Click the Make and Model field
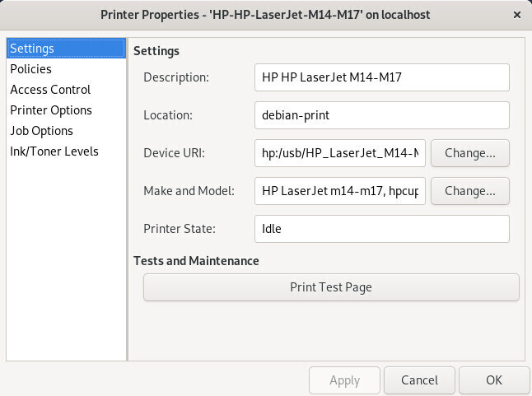Viewport: 532px width, 396px height. coord(340,191)
